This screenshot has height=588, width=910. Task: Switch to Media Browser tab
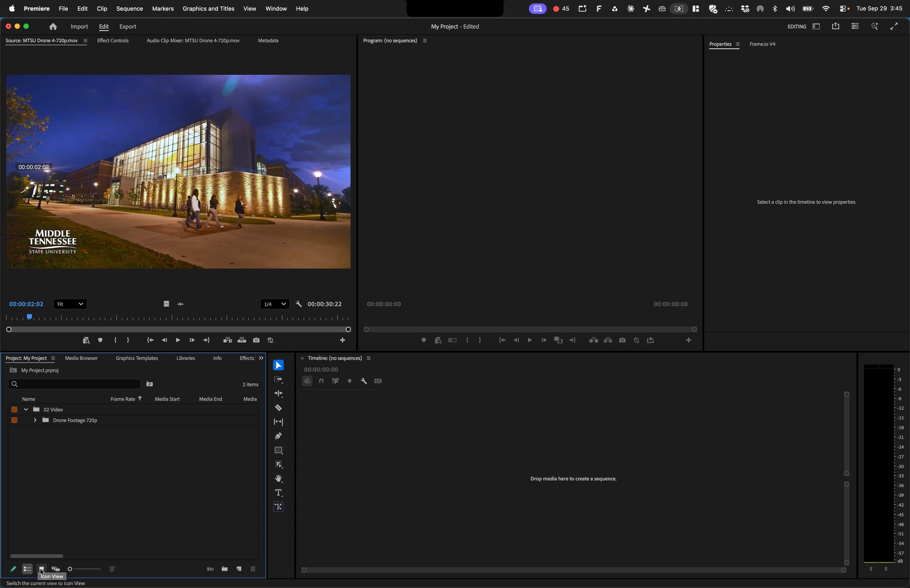click(x=81, y=358)
